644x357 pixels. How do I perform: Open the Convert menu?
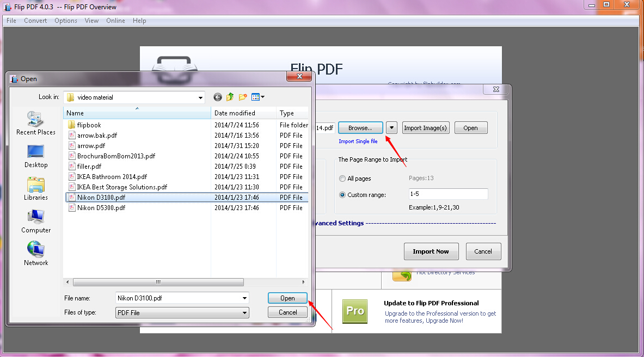(35, 21)
